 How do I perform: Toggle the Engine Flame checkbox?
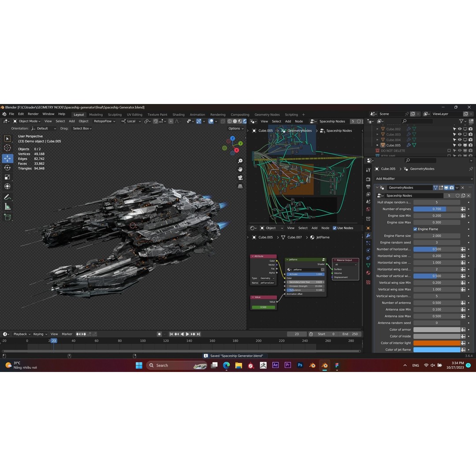[415, 229]
